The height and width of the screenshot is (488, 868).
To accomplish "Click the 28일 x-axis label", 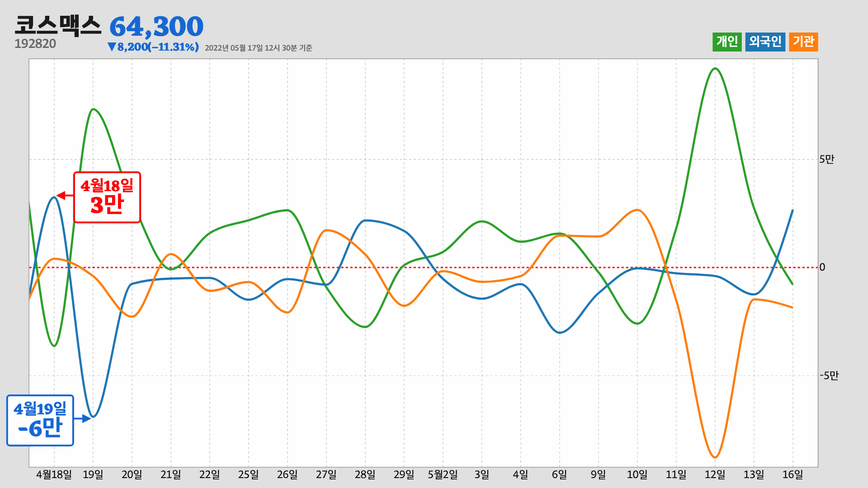I will click(365, 474).
